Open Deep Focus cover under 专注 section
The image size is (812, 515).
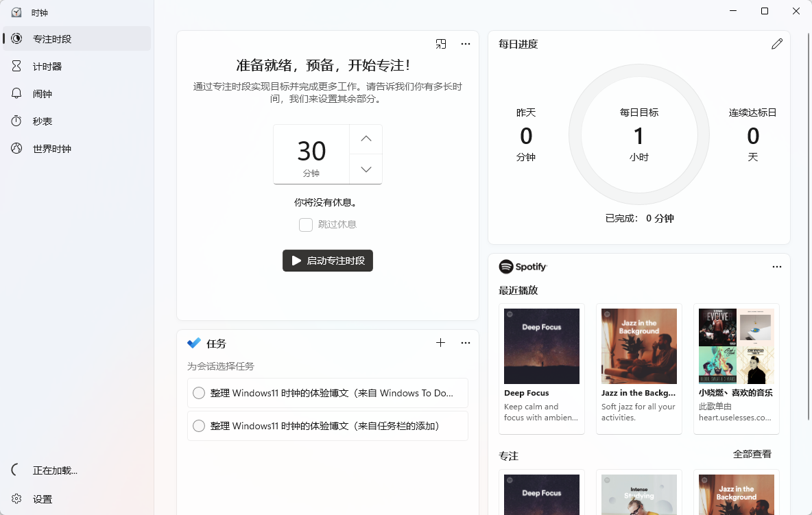(542, 495)
